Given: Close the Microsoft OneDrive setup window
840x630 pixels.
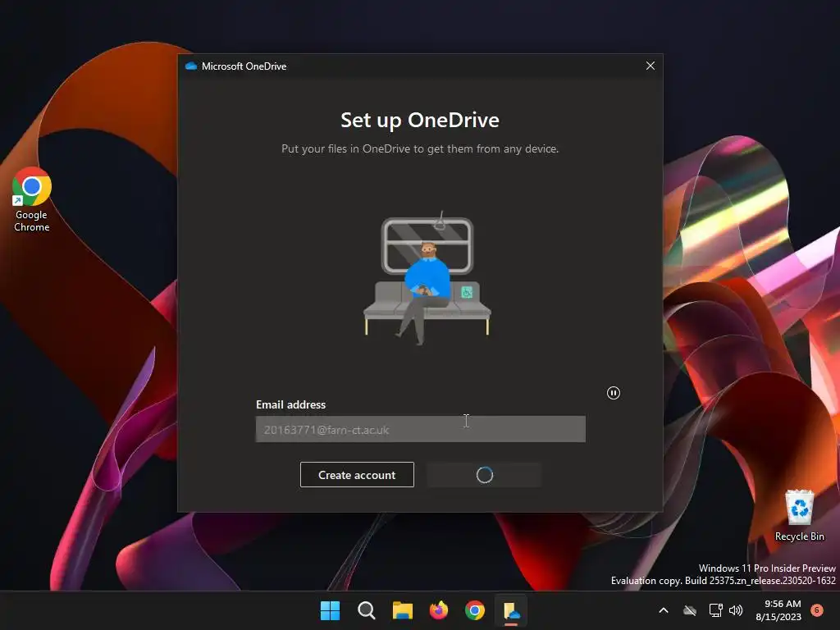Looking at the screenshot, I should pyautogui.click(x=651, y=66).
